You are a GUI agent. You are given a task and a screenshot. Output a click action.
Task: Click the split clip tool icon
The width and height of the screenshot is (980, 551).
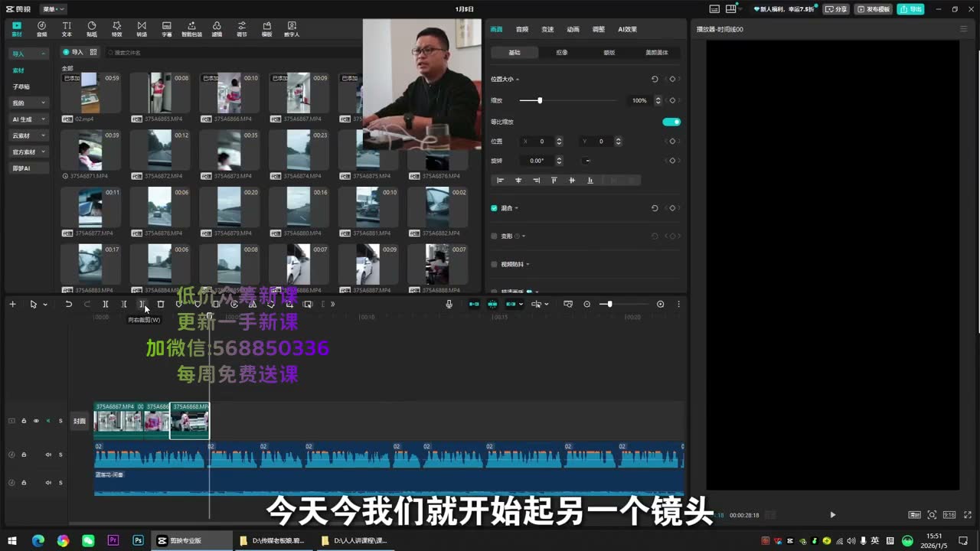click(x=106, y=304)
